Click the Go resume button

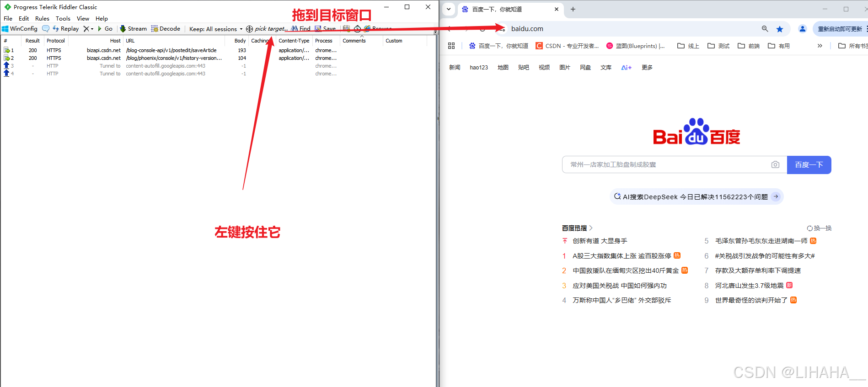[105, 29]
